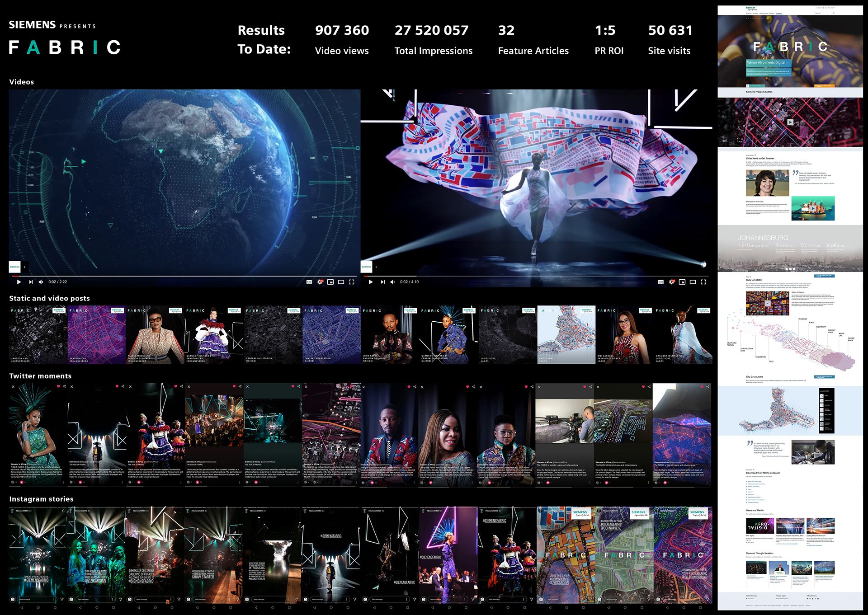This screenshot has height=615, width=868.
Task: Play the fashion runway video
Action: [x=370, y=282]
